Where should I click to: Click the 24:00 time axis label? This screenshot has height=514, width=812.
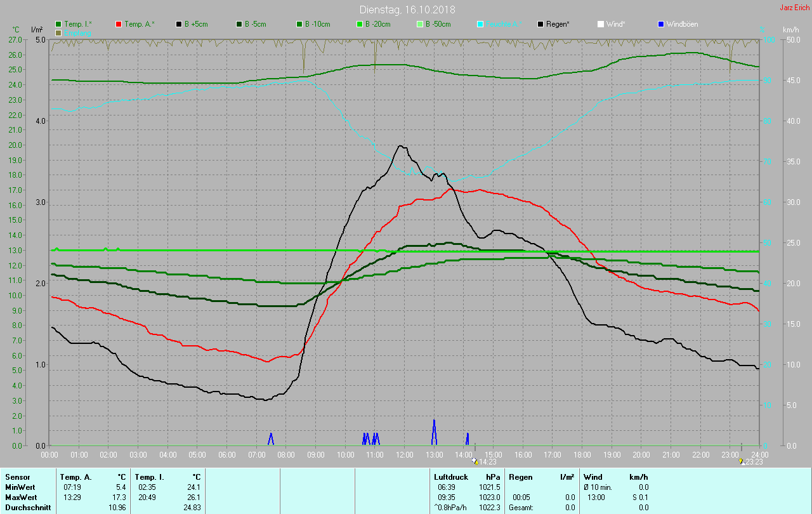pos(760,455)
